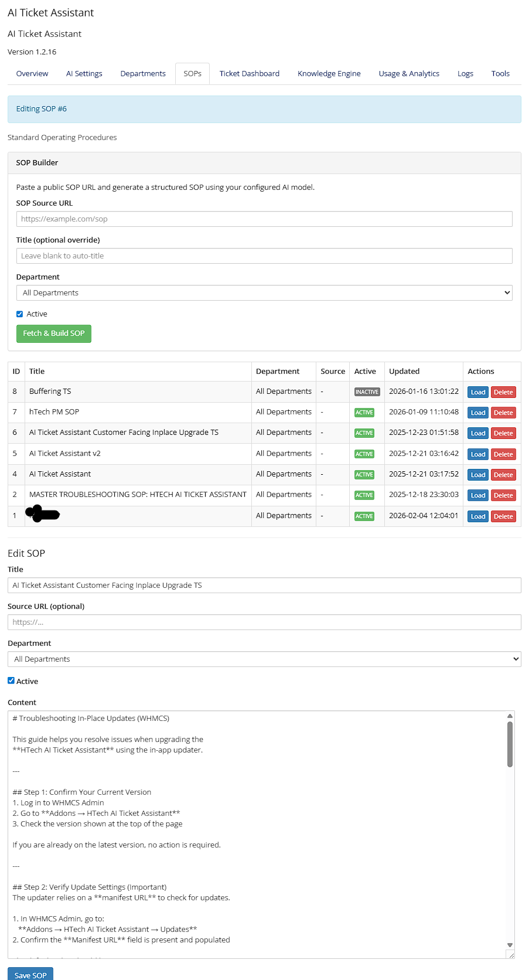Click the SOP Source URL field
522x980 pixels.
264,219
